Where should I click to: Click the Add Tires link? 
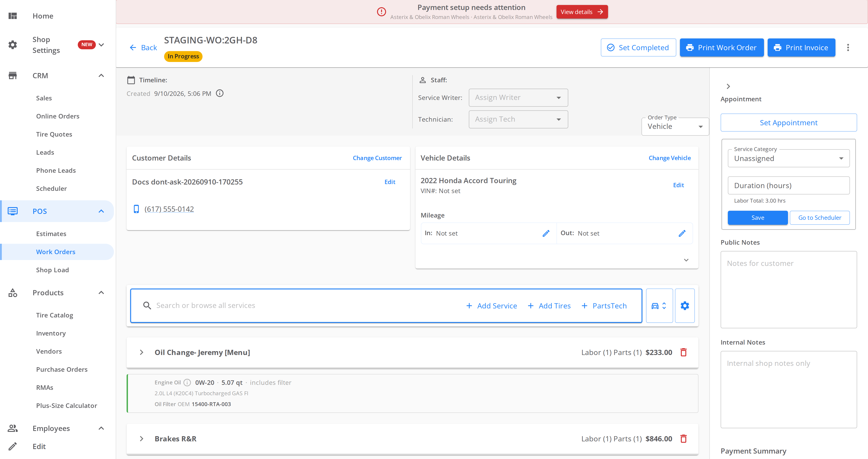(549, 306)
